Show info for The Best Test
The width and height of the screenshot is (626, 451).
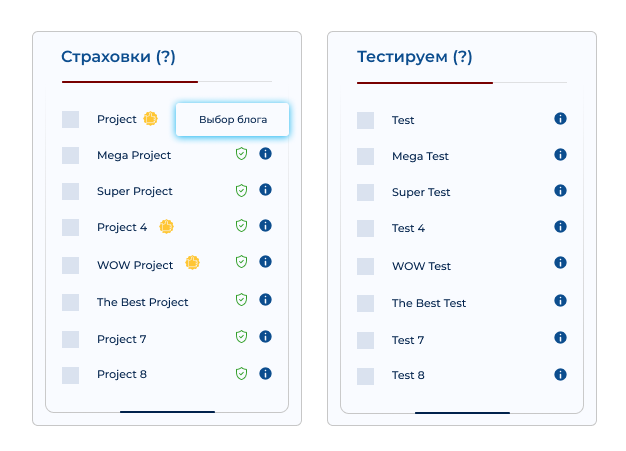[561, 301]
